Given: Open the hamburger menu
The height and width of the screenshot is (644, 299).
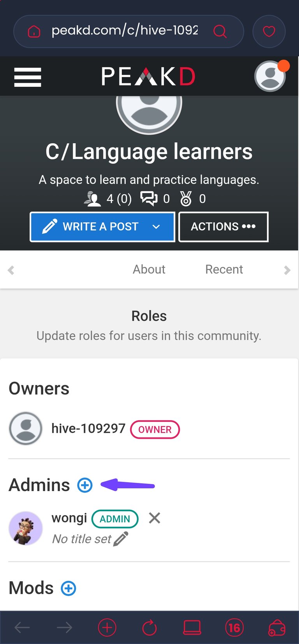Looking at the screenshot, I should click(28, 77).
